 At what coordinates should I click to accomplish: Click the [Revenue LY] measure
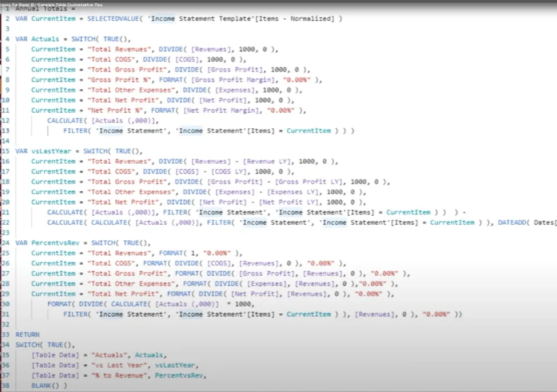[267, 162]
